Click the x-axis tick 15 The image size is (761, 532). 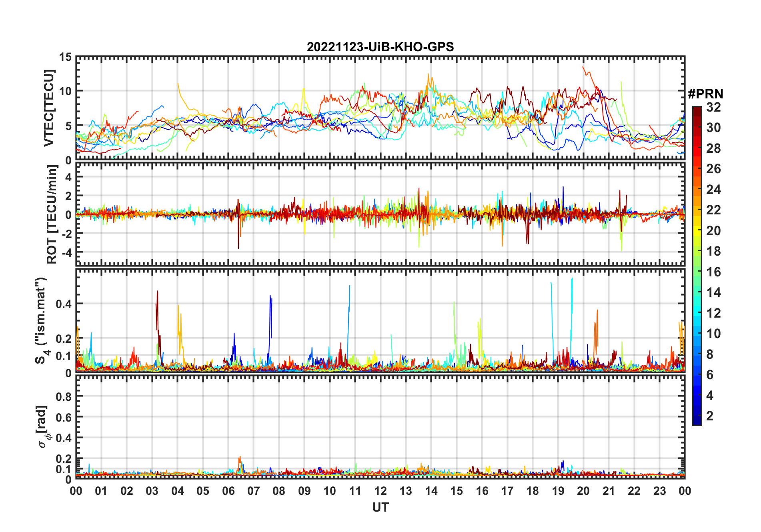coord(457,491)
